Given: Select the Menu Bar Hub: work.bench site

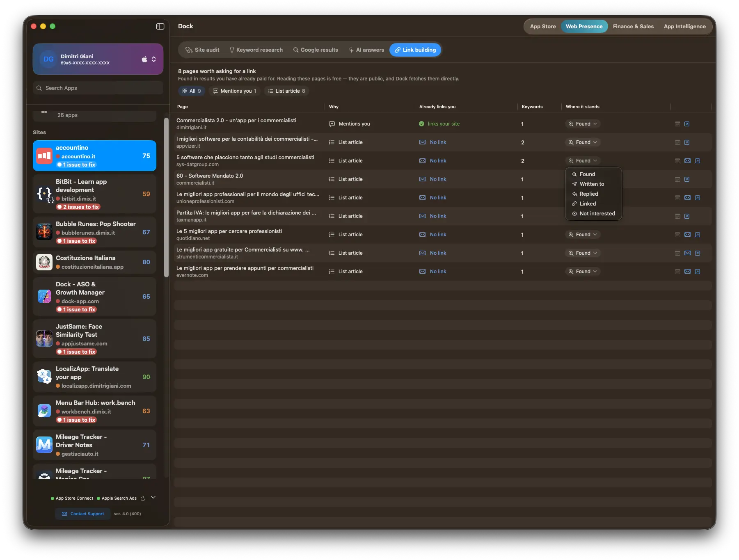Looking at the screenshot, I should (x=94, y=411).
